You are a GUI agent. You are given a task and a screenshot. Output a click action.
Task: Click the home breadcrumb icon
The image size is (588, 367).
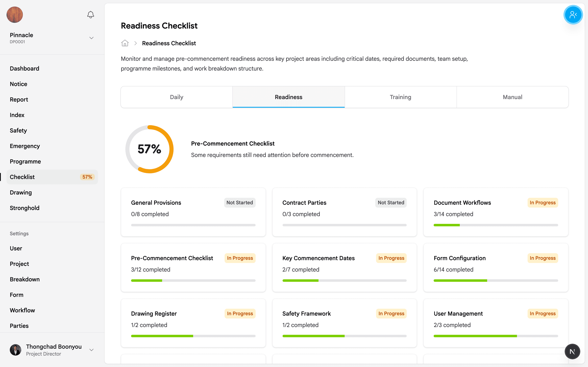click(125, 43)
